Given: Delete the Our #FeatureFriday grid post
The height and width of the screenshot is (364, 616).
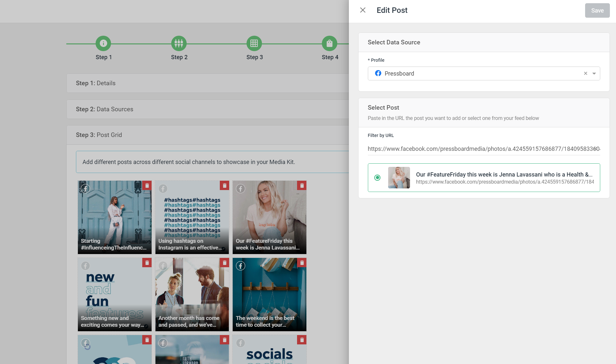Looking at the screenshot, I should point(302,186).
